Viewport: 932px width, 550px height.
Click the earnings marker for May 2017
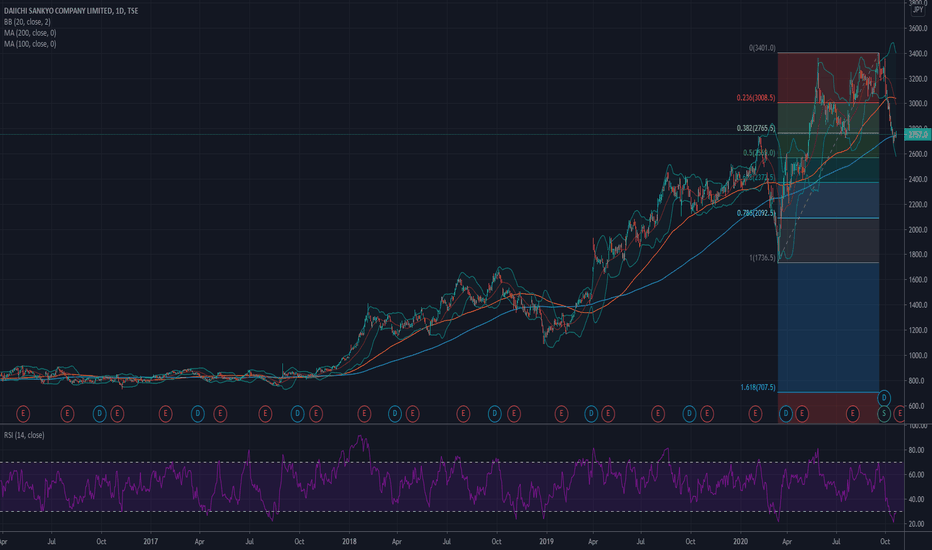220,413
